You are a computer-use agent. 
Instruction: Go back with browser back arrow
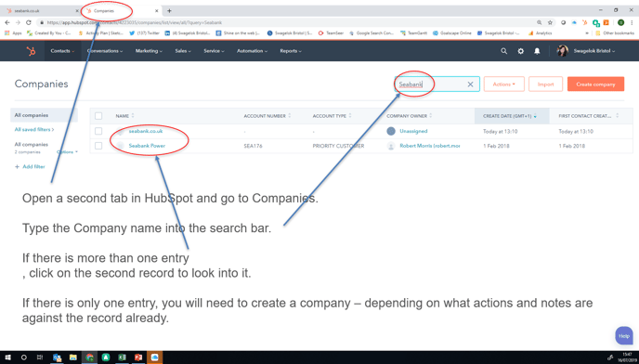click(7, 23)
